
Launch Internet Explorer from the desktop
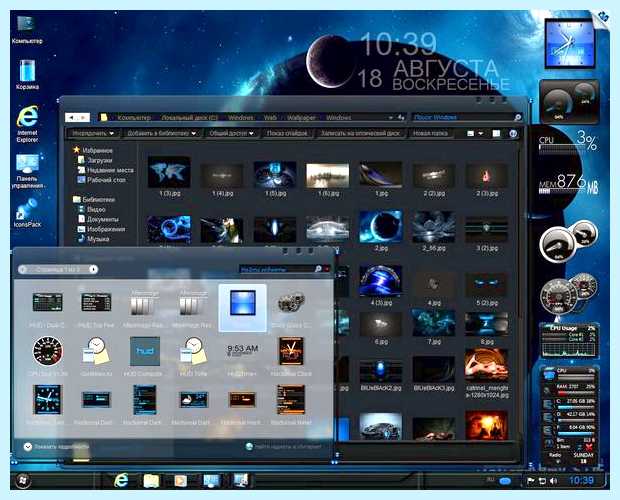(27, 124)
